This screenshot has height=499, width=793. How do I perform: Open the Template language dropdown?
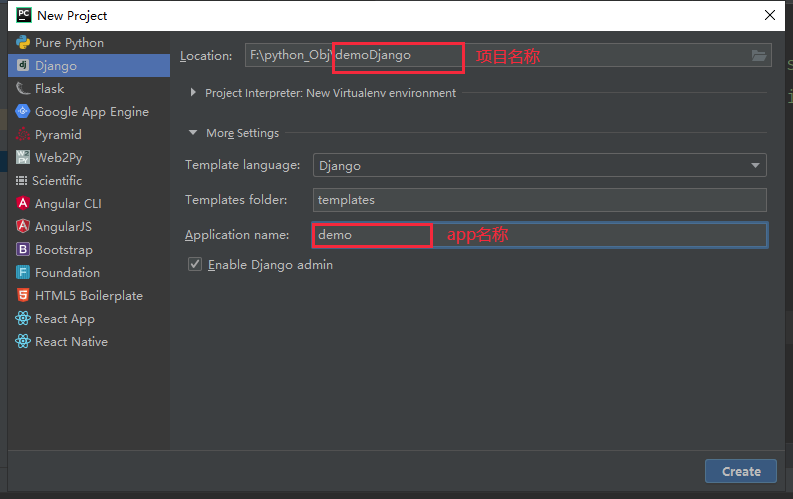[540, 165]
